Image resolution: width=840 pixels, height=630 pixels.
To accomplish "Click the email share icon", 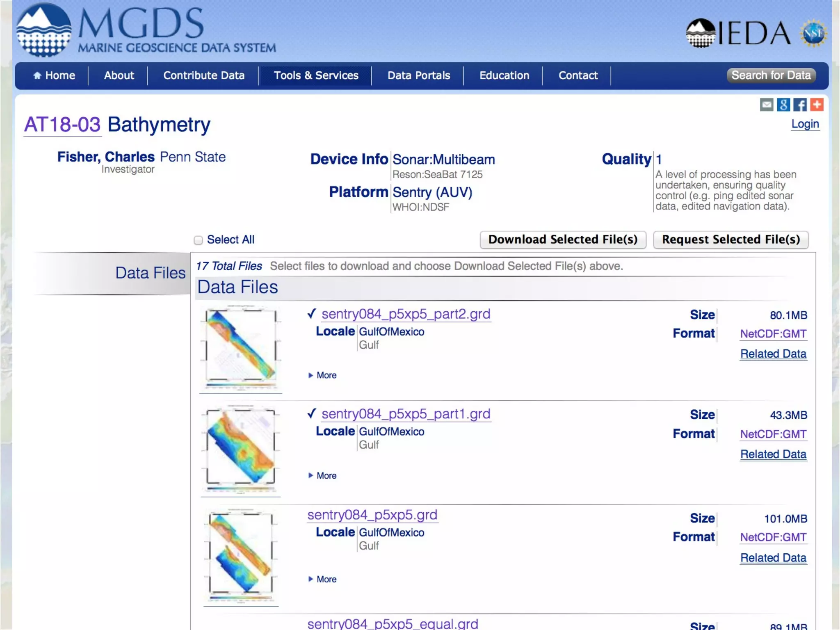I will pyautogui.click(x=766, y=105).
